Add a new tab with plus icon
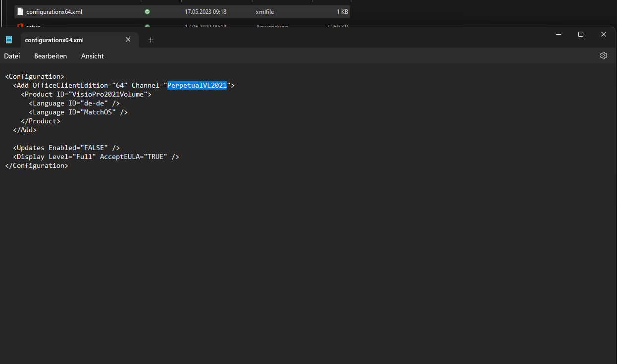This screenshot has width=617, height=364. tap(151, 40)
